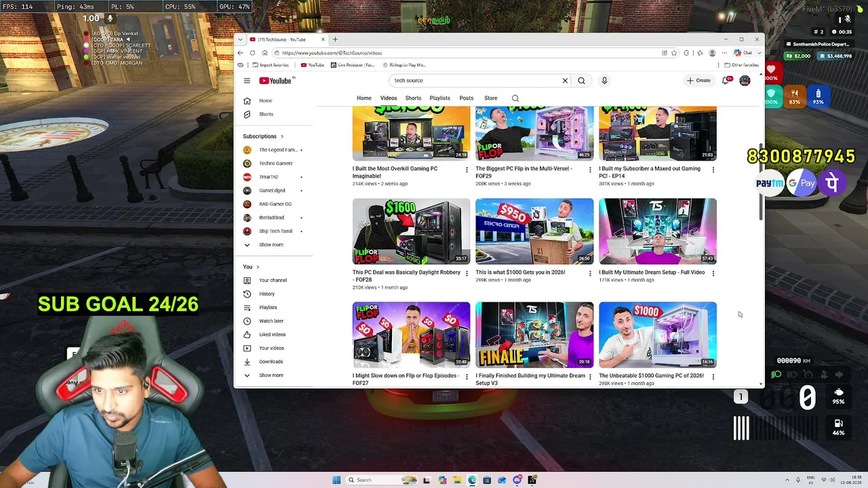The height and width of the screenshot is (488, 868).
Task: Open Windows Start menu
Action: pyautogui.click(x=336, y=480)
